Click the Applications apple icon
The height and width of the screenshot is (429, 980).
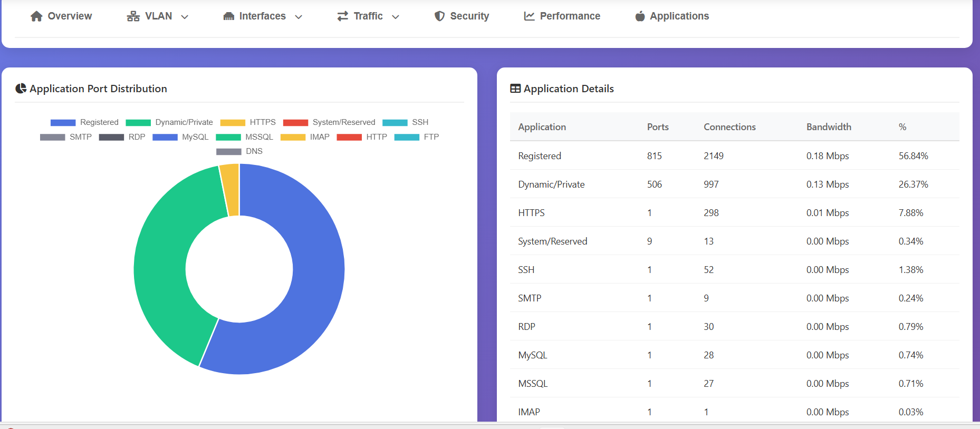(x=640, y=16)
